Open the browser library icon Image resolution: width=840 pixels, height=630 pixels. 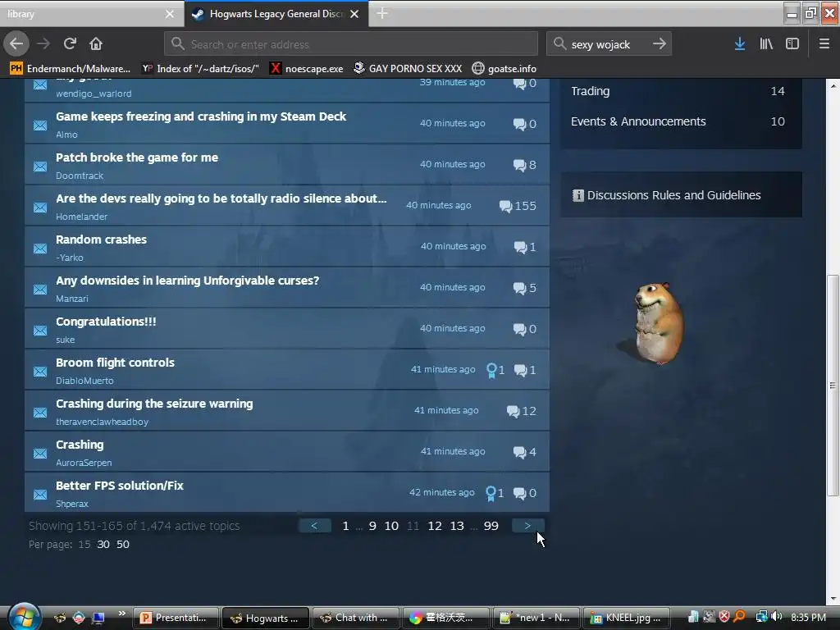766,43
